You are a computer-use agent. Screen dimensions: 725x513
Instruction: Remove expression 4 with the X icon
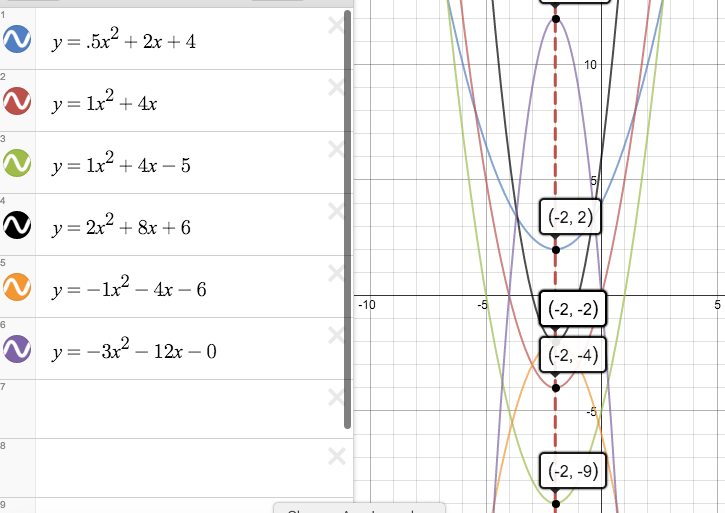tap(337, 211)
